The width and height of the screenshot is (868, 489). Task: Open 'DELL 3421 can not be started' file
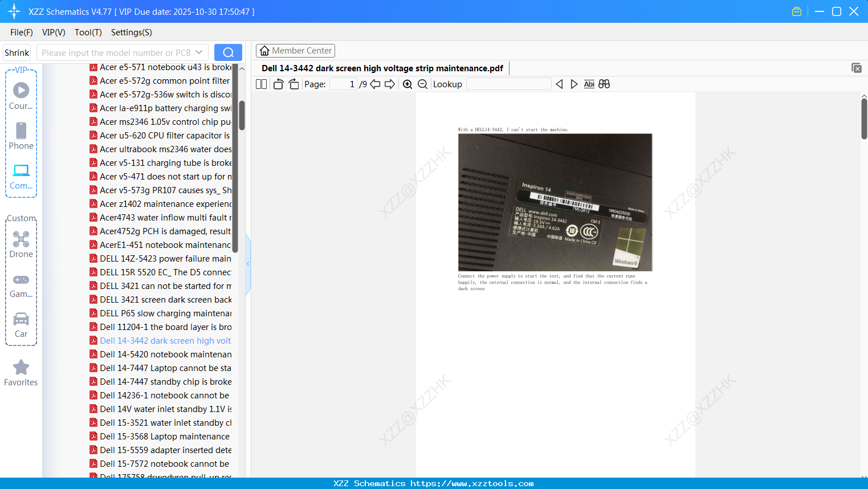click(161, 286)
